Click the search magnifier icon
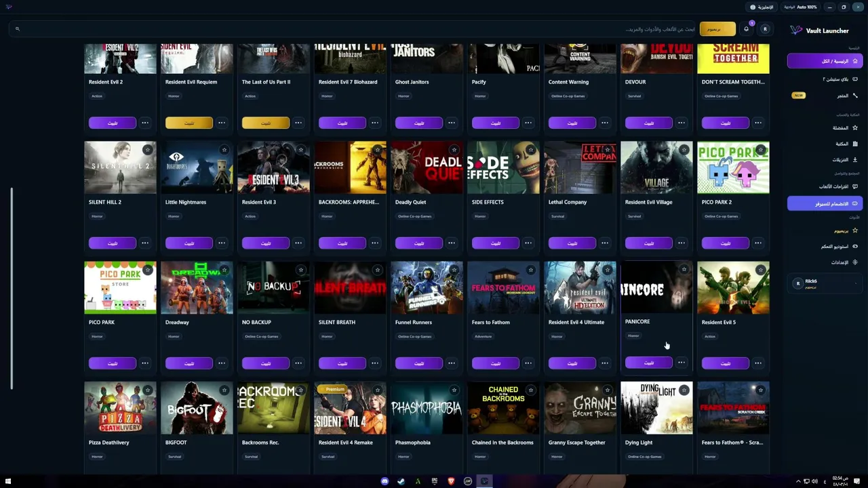The image size is (868, 488). tap(18, 29)
